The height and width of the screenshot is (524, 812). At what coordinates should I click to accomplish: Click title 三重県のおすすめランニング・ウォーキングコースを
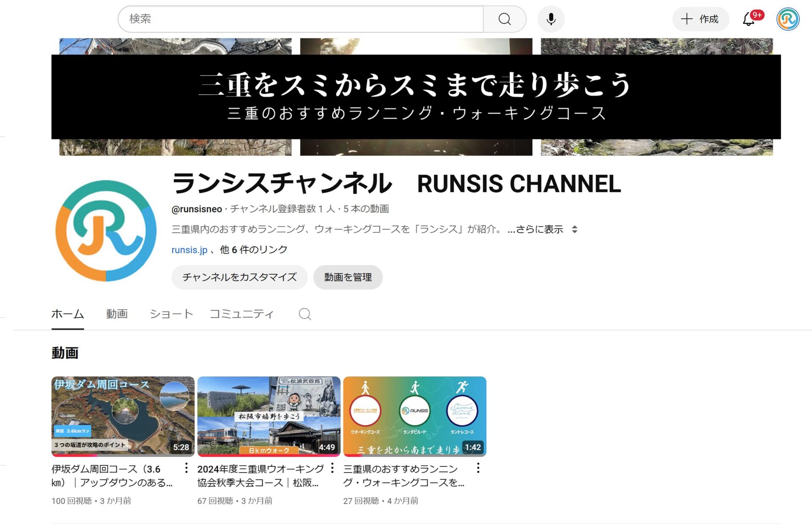pos(404,476)
